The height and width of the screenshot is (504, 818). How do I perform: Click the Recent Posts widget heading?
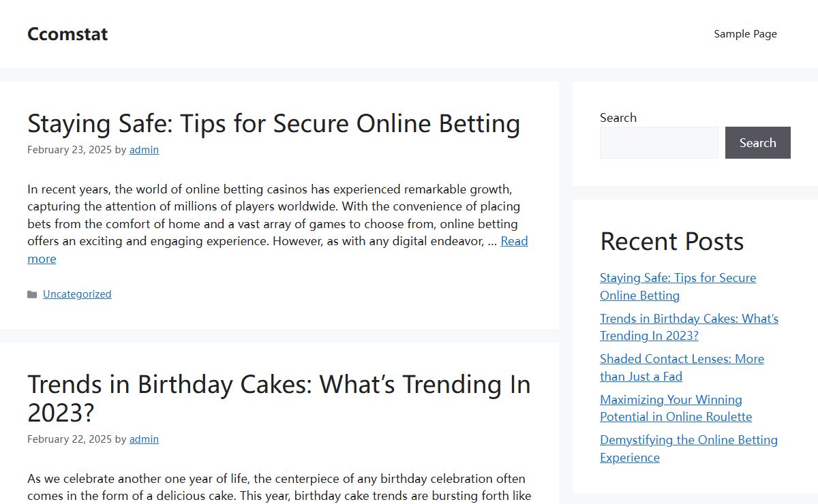tap(671, 241)
